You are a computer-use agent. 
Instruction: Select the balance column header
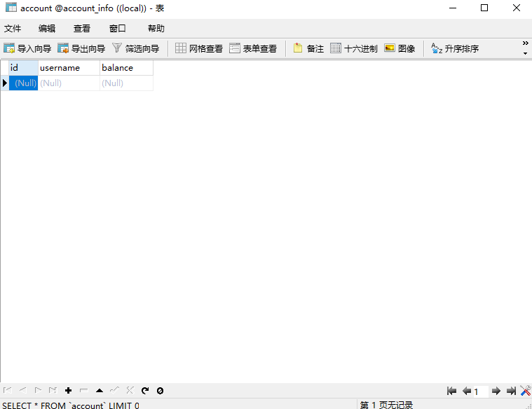[127, 68]
